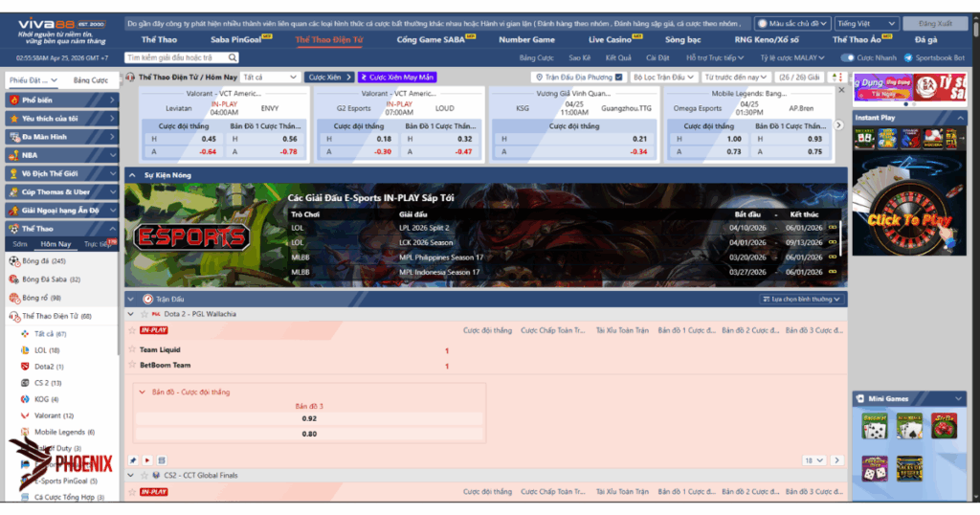This screenshot has height=515, width=980.
Task: Click the Cược Xiên May Mắn button
Action: 397,78
